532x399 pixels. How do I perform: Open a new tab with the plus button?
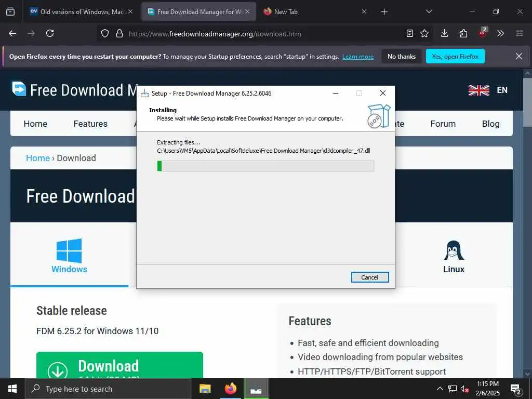click(x=384, y=12)
